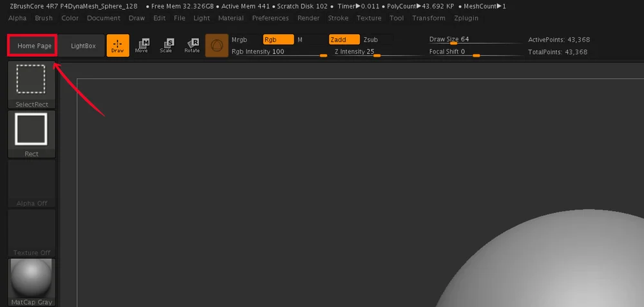Open the File menu

pos(180,18)
